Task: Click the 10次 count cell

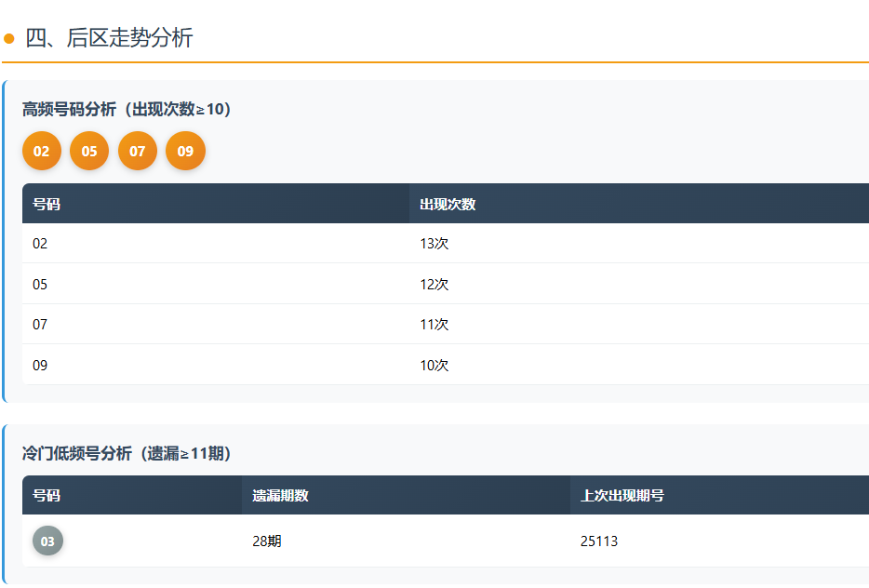Action: 434,365
